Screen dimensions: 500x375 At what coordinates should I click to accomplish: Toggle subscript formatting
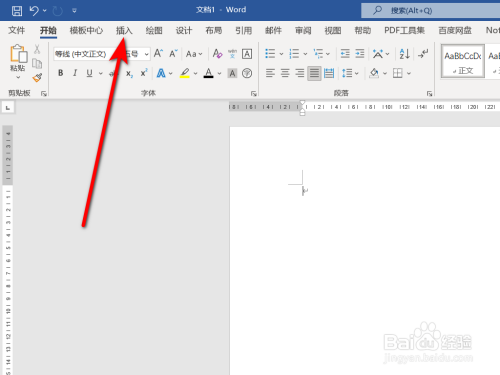(x=129, y=73)
